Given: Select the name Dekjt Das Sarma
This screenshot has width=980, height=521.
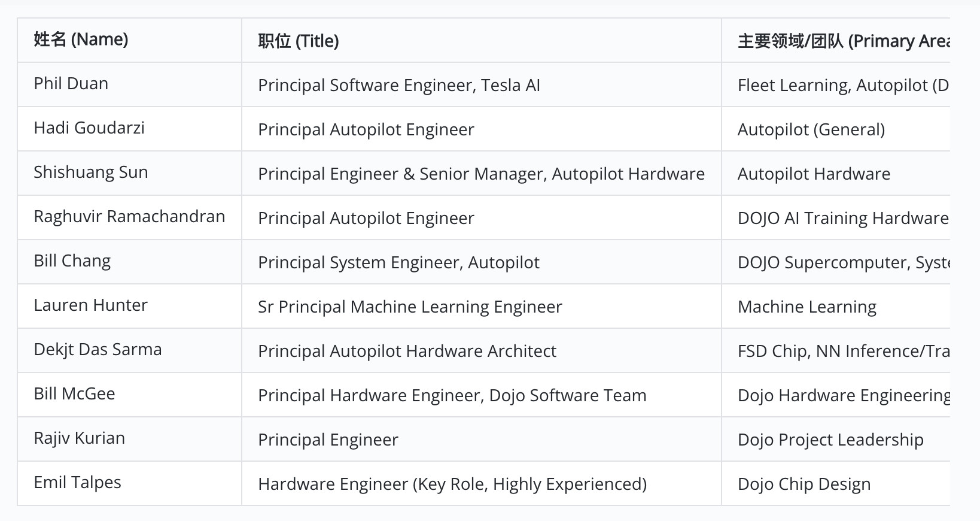Looking at the screenshot, I should [x=98, y=349].
